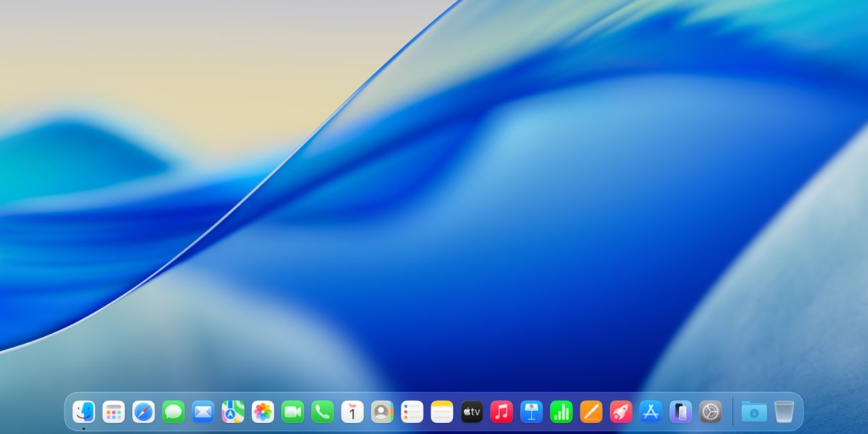Screen dimensions: 868x434
Task: Open System Settings gear icon
Action: pyautogui.click(x=710, y=412)
